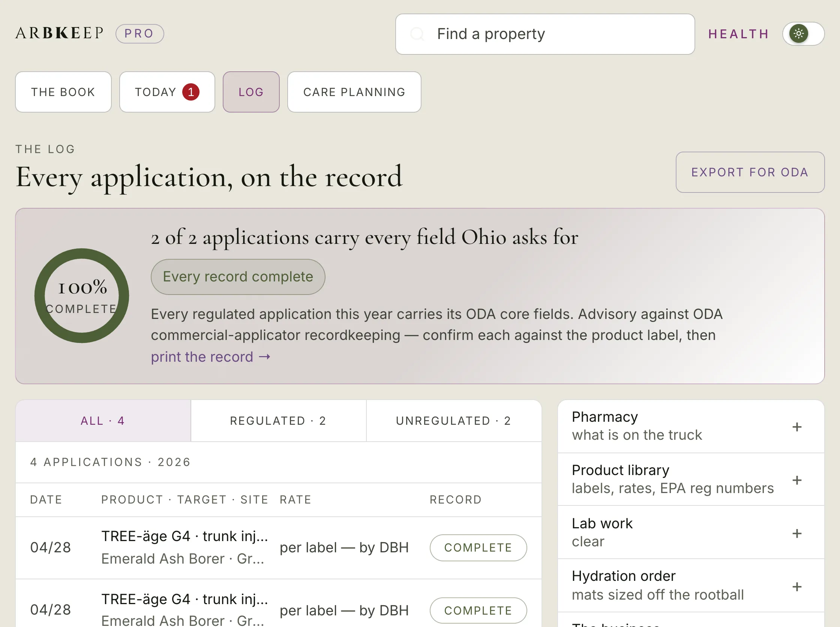Click the Export for ODA button
The image size is (840, 627).
coord(750,172)
